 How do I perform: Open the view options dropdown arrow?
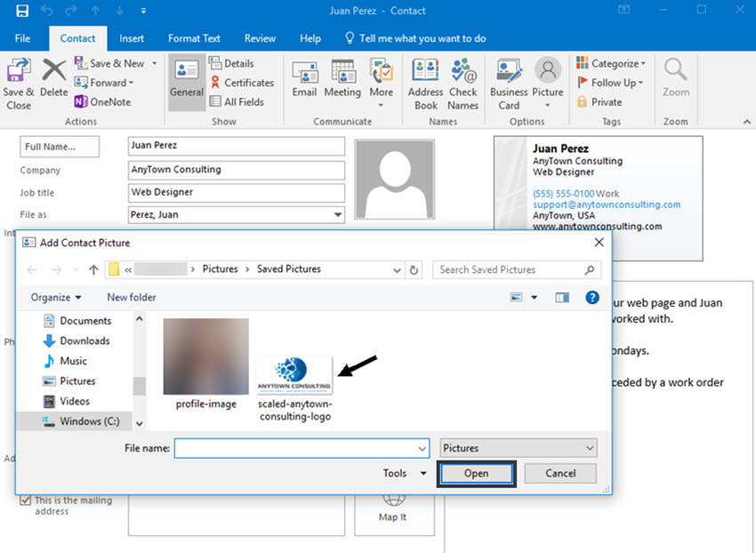[x=535, y=298]
